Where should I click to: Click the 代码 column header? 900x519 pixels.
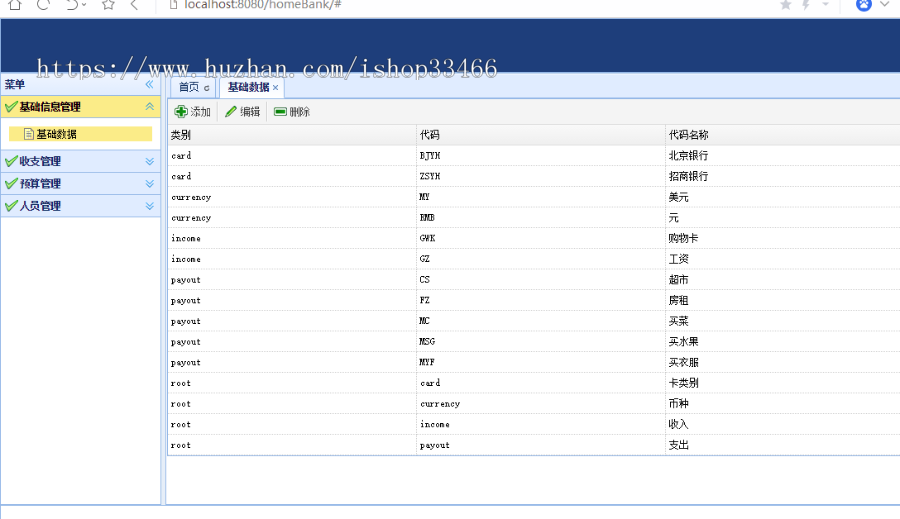point(541,135)
